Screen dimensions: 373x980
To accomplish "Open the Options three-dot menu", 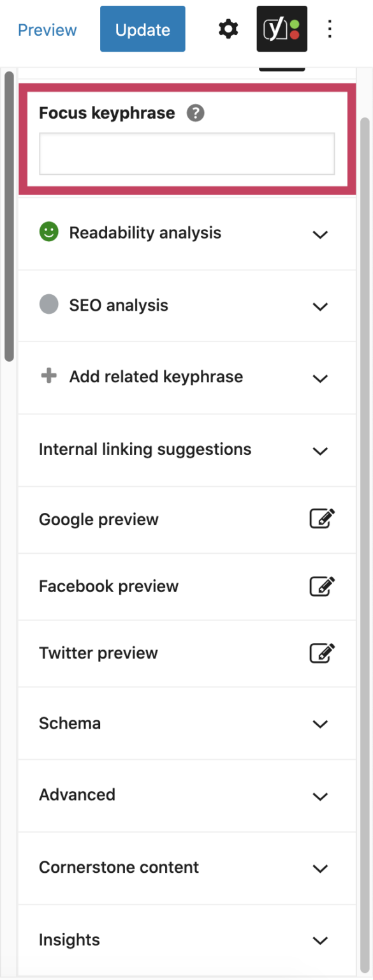I will click(330, 29).
